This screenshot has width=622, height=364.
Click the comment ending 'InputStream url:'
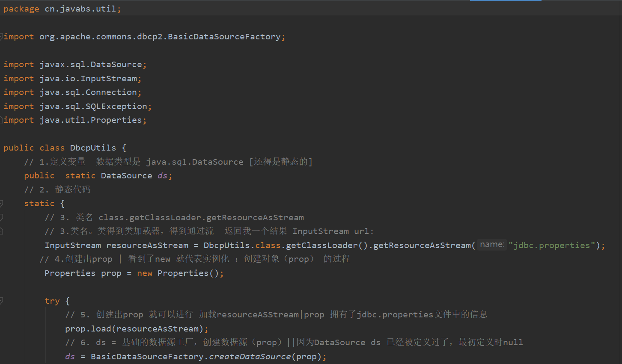(209, 231)
